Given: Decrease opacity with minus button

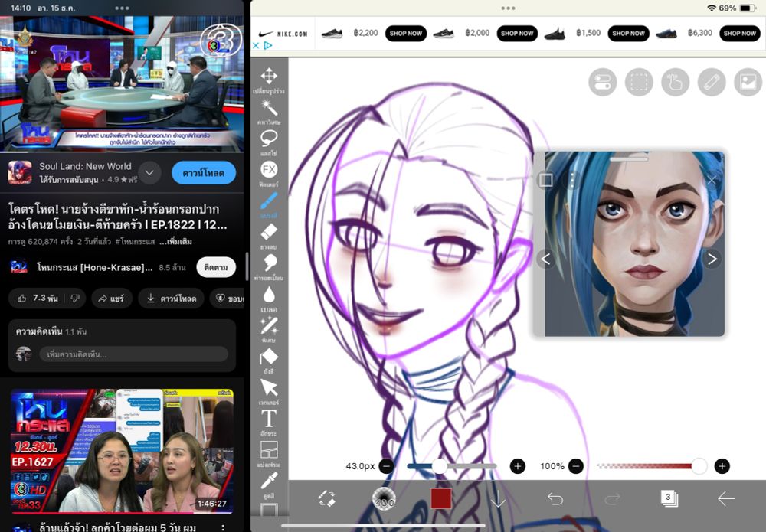Looking at the screenshot, I should (576, 466).
